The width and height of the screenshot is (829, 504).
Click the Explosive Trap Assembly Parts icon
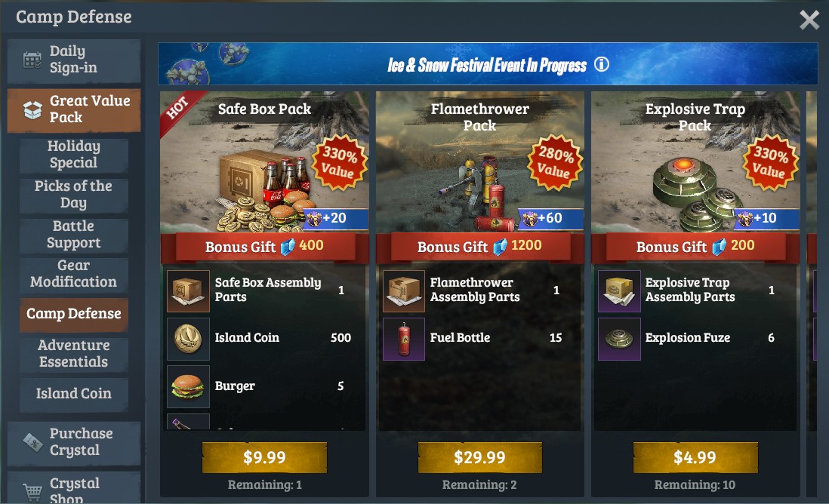(x=619, y=291)
